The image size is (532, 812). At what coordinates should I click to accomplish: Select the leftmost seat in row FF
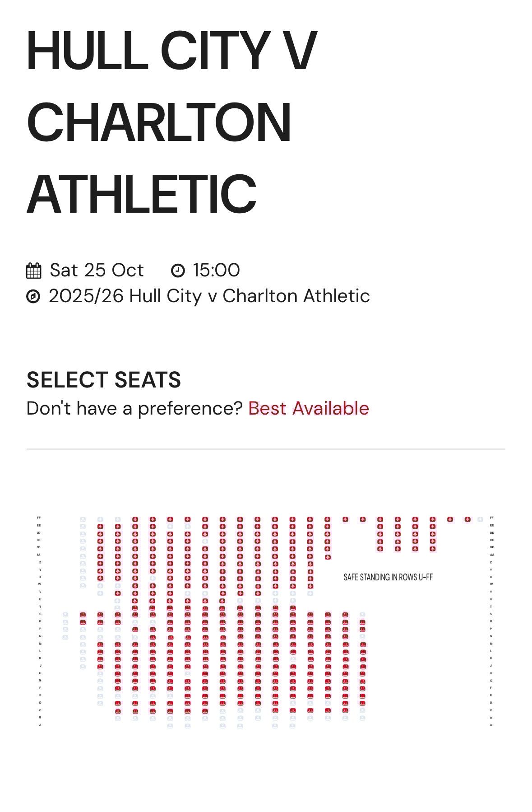pos(83,519)
